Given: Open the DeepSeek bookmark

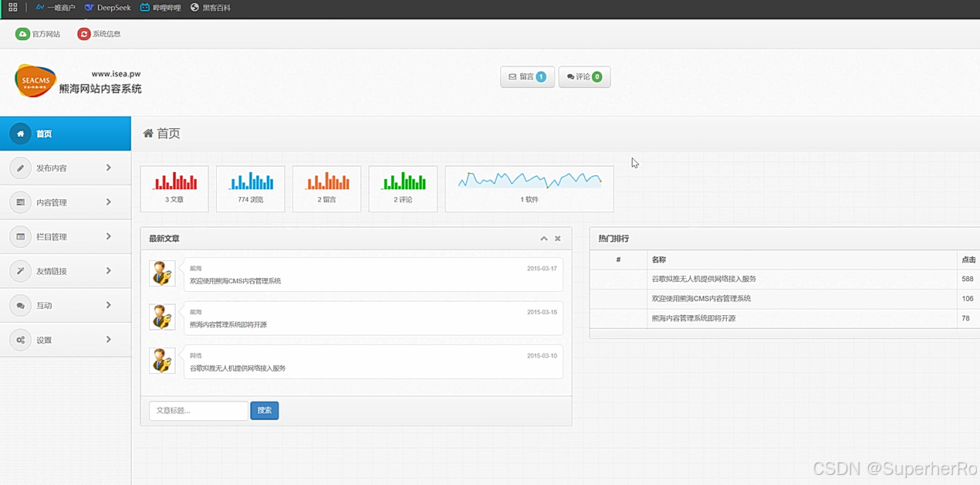Looking at the screenshot, I should coord(108,8).
